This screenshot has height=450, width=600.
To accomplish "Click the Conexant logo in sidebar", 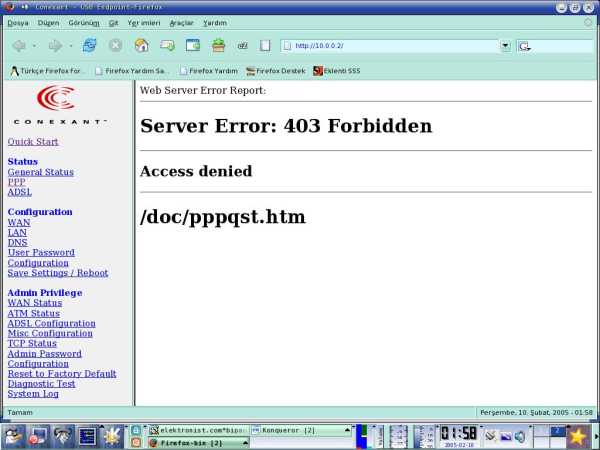I will (57, 103).
